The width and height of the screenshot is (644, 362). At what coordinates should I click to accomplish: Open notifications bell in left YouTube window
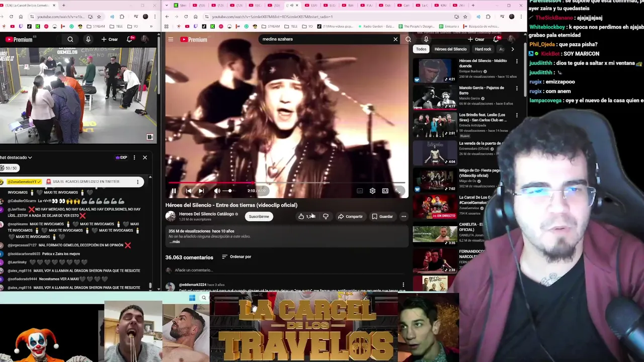tap(129, 39)
